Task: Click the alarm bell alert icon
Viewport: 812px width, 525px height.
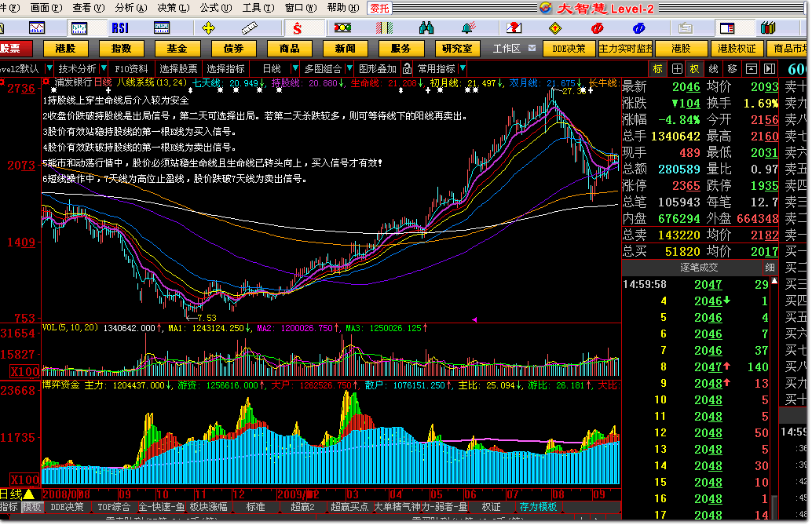Action: tap(468, 28)
